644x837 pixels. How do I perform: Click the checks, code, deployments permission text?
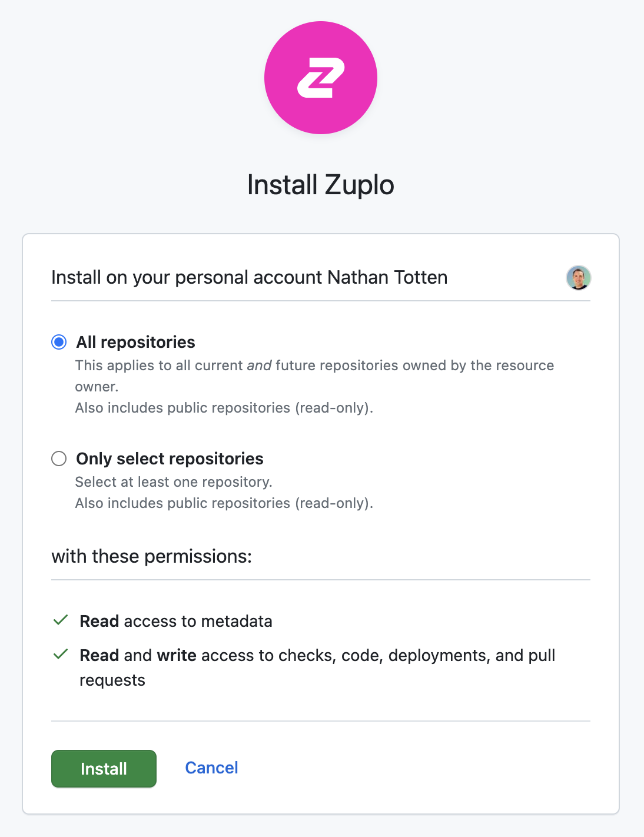pos(317,667)
